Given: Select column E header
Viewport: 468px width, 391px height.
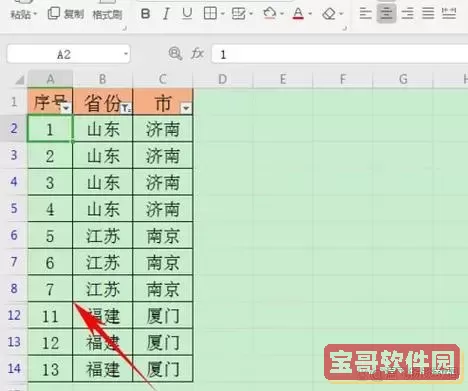Looking at the screenshot, I should tap(283, 79).
